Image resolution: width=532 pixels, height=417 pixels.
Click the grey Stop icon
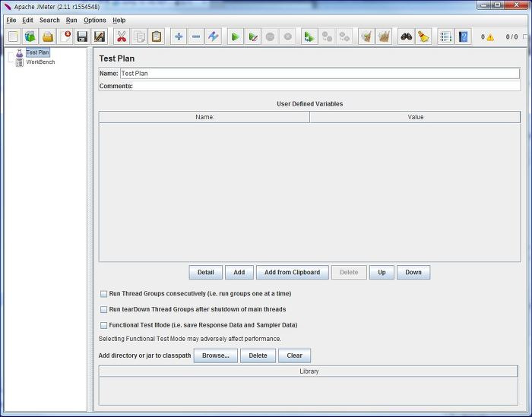click(x=270, y=36)
